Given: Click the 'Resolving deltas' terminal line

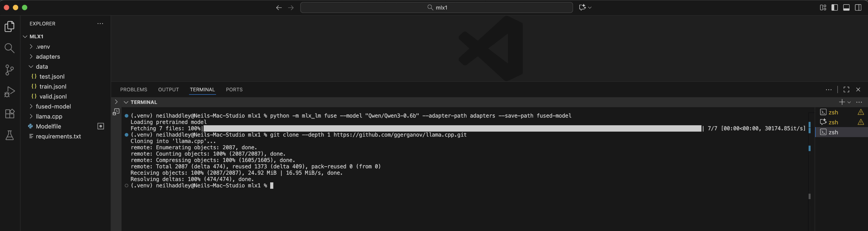Looking at the screenshot, I should 192,179.
